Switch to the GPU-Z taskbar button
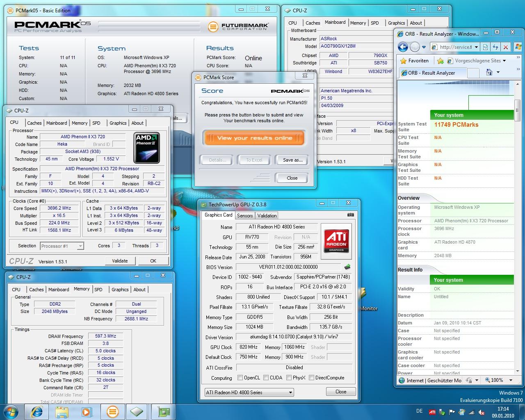 coord(164,412)
